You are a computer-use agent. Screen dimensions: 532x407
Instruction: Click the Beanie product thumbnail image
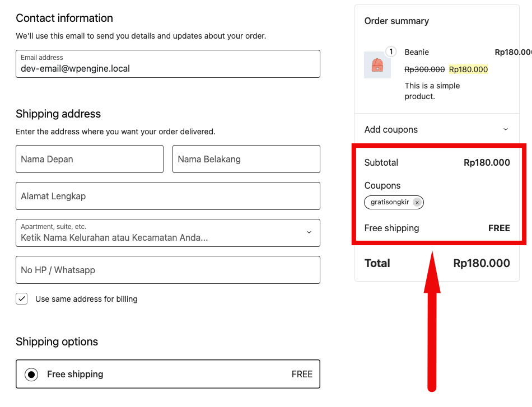pos(377,66)
